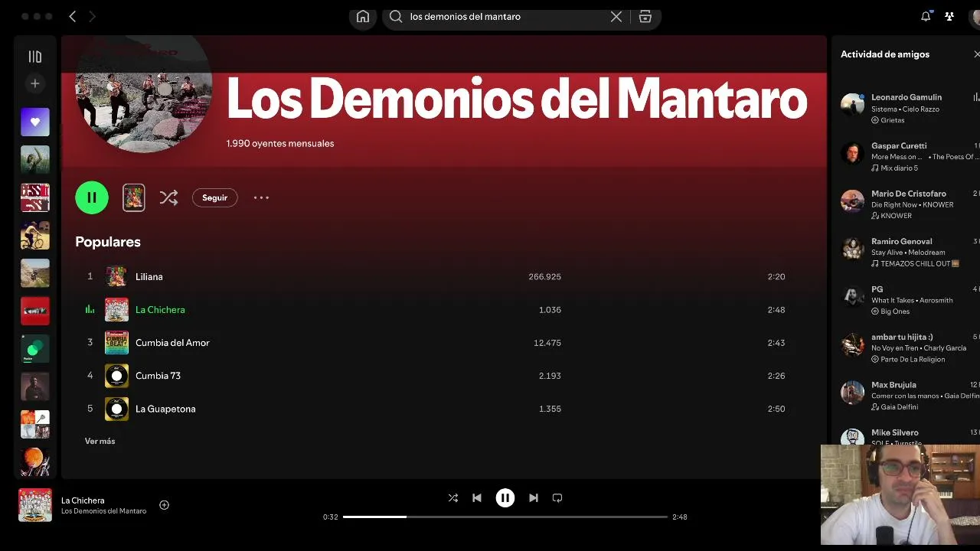Enable shuffle on the artist page
The width and height of the screenshot is (980, 551).
tap(168, 197)
